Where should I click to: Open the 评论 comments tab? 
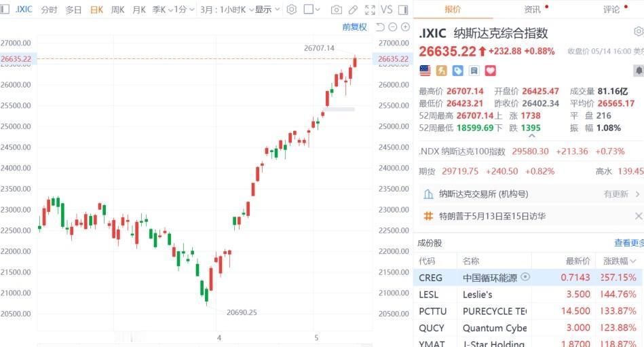tap(611, 9)
